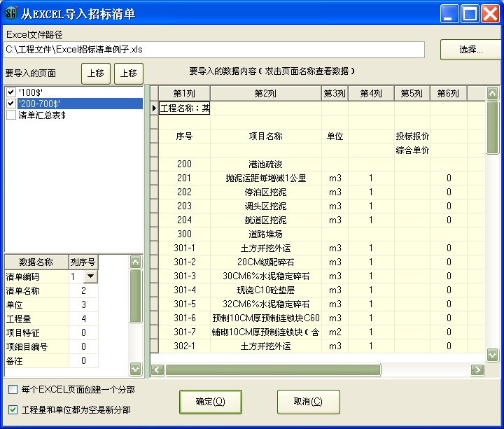Select the 单位 column number cell

83,304
